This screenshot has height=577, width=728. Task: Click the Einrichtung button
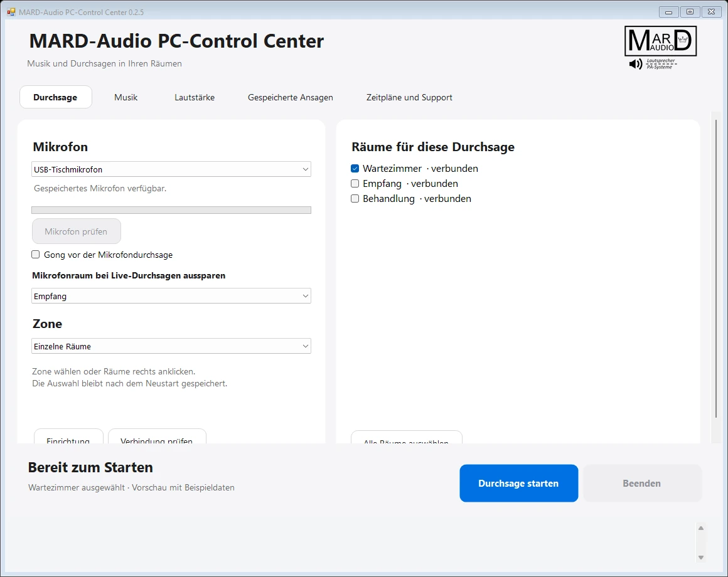click(x=68, y=437)
